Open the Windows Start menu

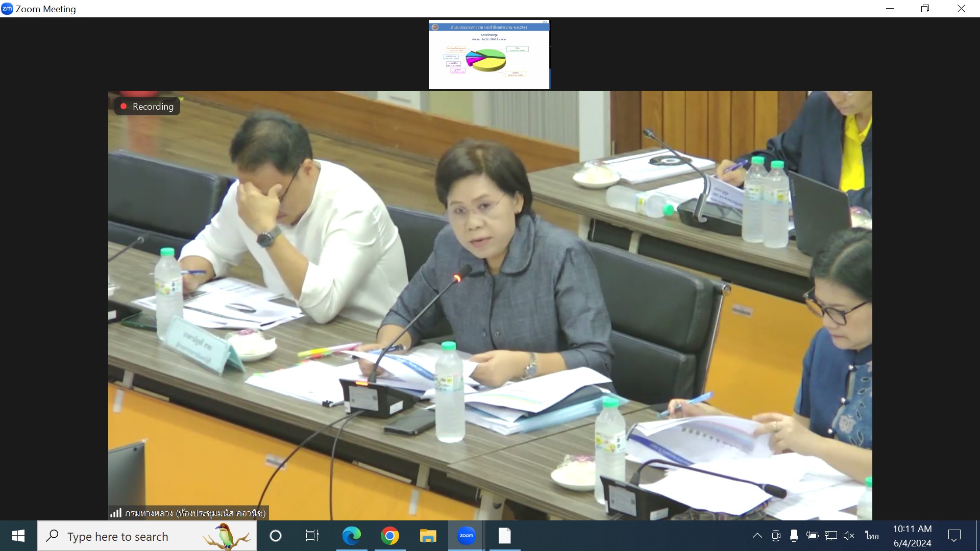(18, 536)
